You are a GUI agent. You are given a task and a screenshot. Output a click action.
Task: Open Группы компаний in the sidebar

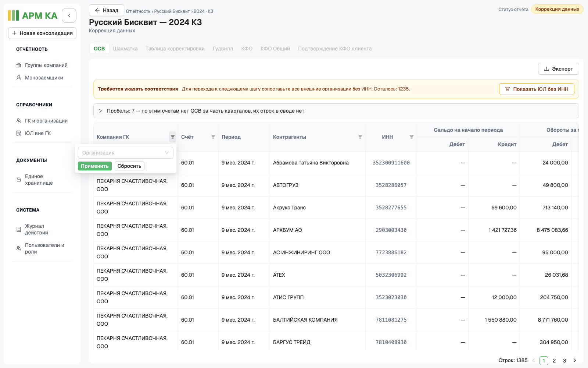(42, 65)
